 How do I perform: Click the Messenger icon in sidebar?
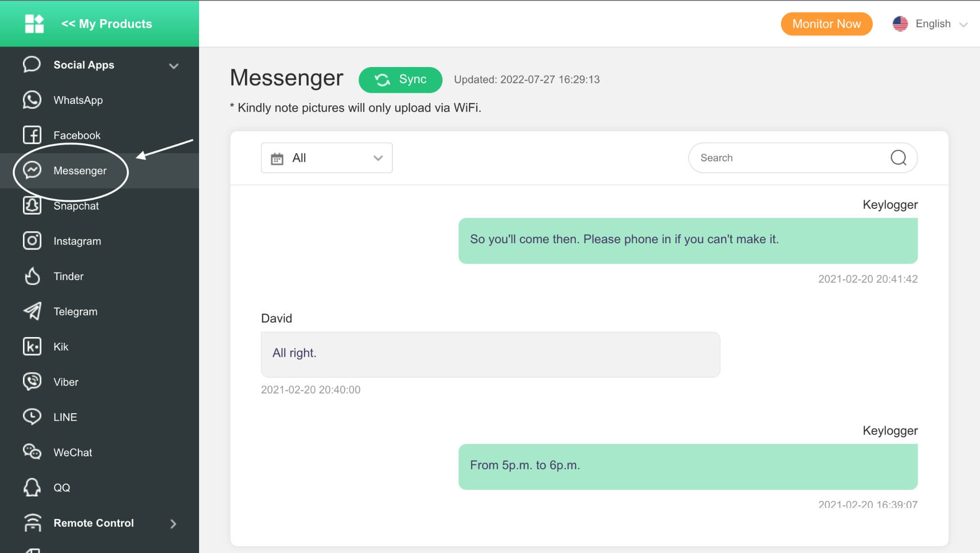point(32,170)
